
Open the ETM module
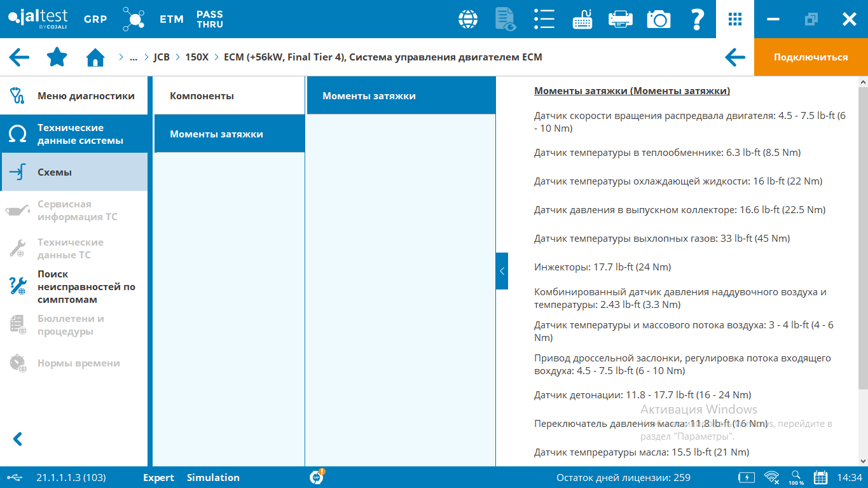pyautogui.click(x=171, y=19)
